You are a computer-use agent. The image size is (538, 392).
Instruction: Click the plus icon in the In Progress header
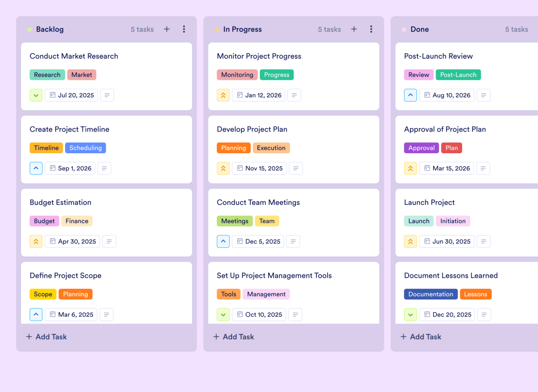coord(354,29)
